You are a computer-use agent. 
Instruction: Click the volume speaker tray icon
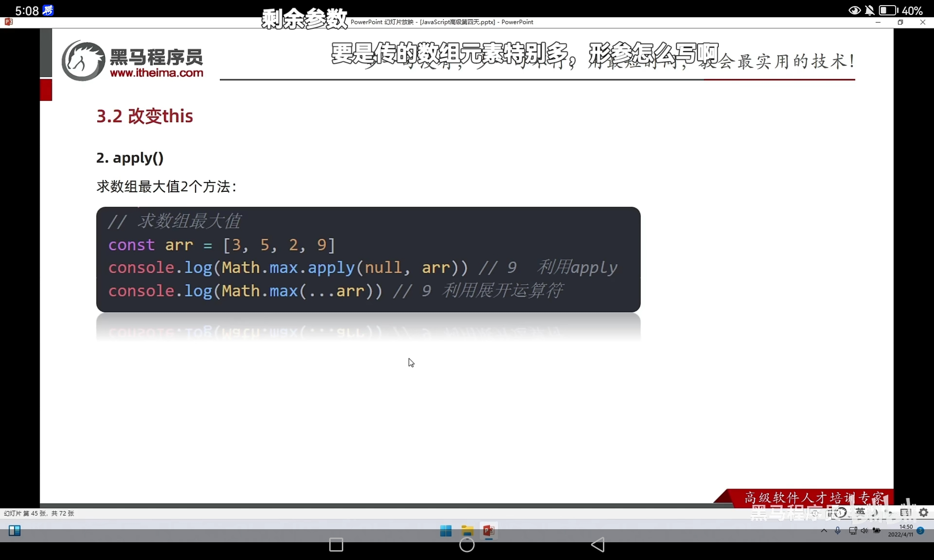tap(864, 531)
